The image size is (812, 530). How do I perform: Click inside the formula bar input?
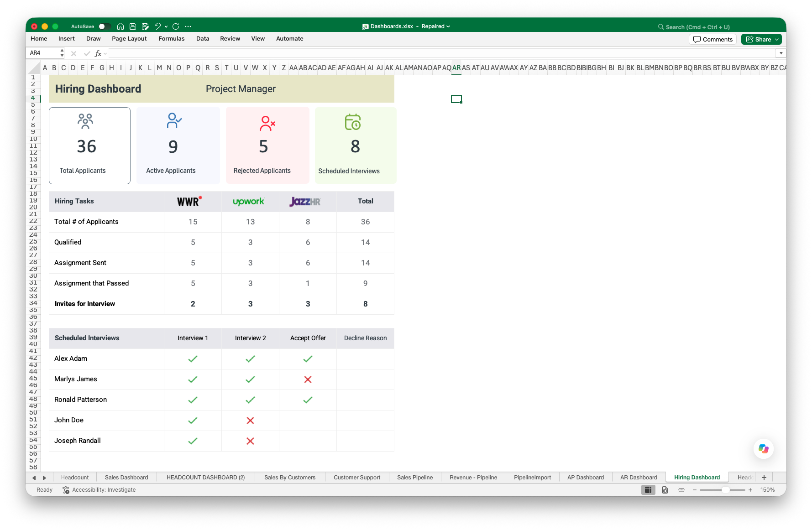pos(442,53)
